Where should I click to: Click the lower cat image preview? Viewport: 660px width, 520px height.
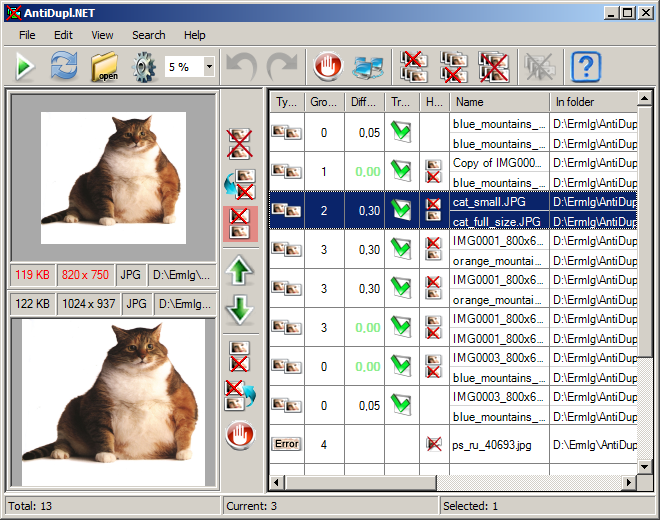pos(113,403)
